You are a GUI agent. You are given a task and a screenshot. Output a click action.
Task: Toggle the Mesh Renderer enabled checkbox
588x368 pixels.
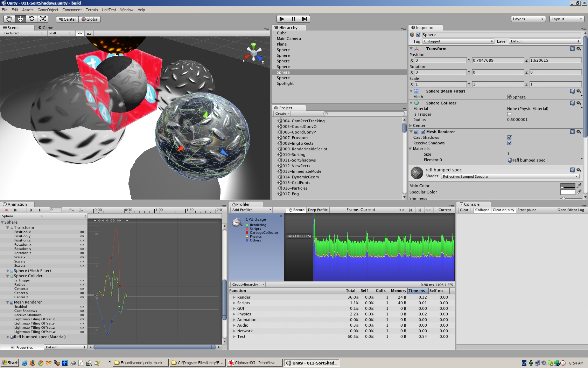click(423, 132)
